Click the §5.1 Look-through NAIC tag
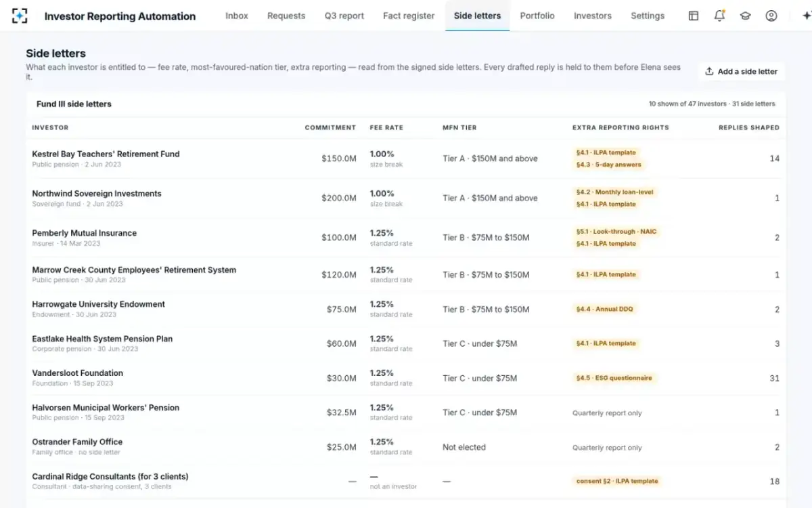Screen dimensions: 812x508 616,231
